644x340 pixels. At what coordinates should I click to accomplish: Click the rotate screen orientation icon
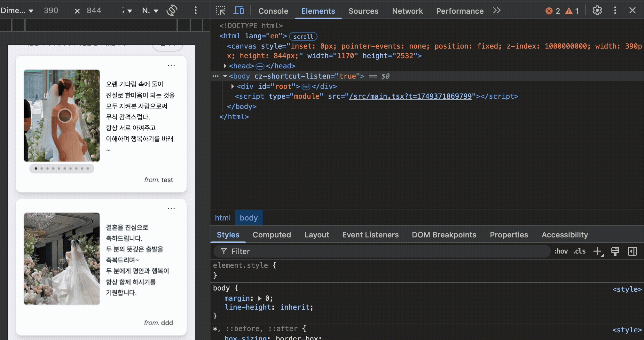point(172,11)
